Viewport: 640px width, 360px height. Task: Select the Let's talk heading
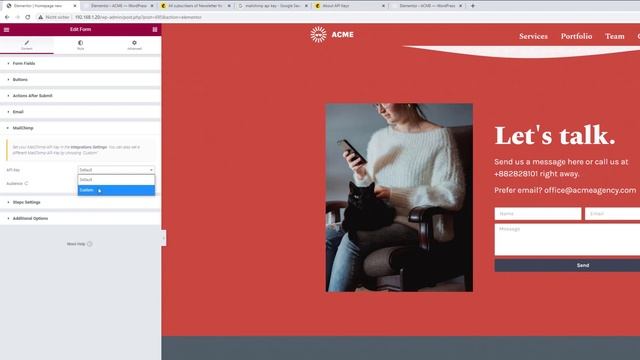point(555,136)
